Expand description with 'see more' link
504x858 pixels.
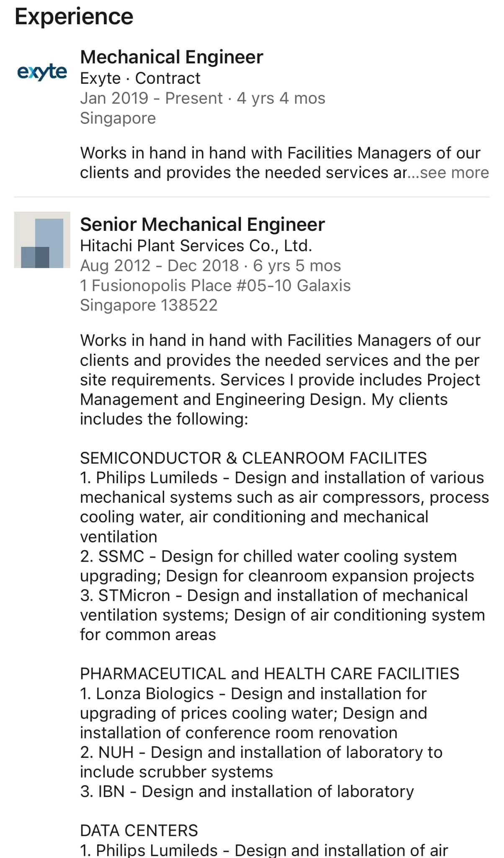(x=455, y=173)
